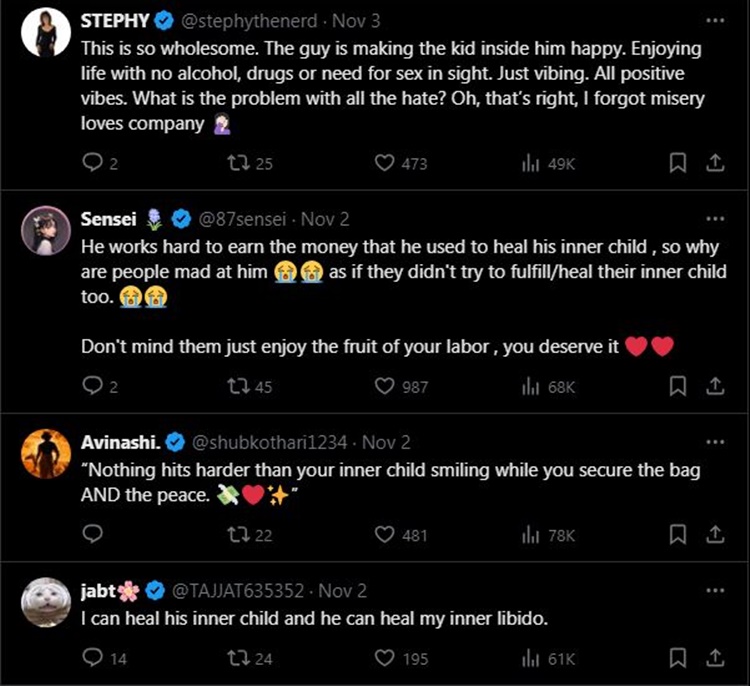Open more options on Avinashi's tweet
Viewport: 750px width, 686px height.
(714, 442)
